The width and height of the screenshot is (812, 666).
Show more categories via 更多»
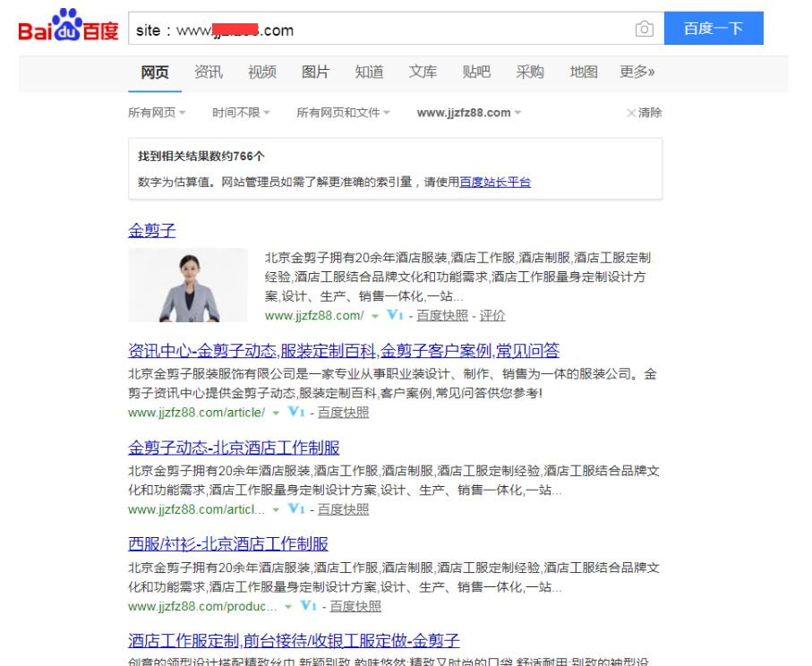[x=637, y=73]
